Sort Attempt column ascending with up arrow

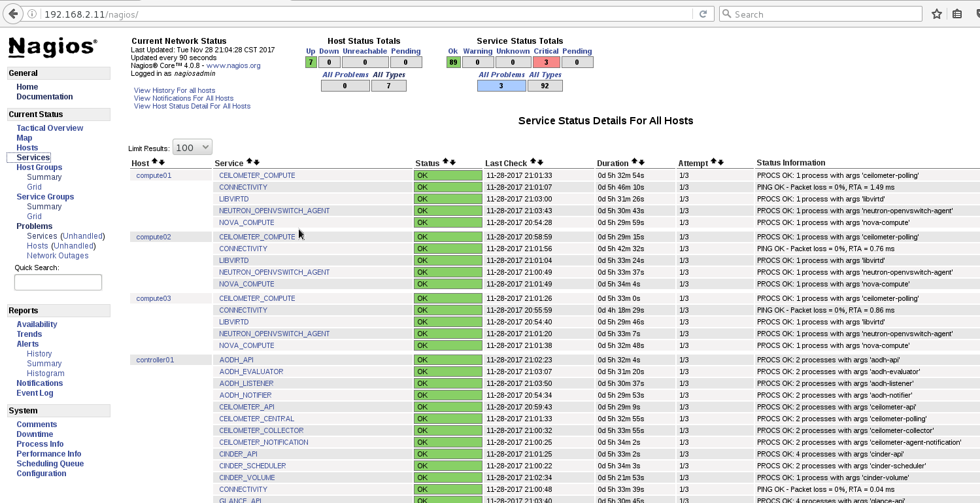(714, 162)
